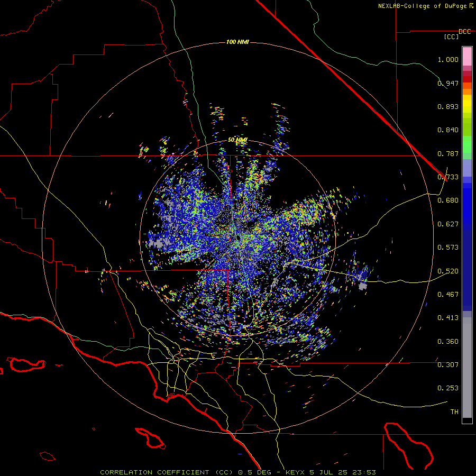Click the 0.680 value on color scale
This screenshot has width=476, height=476.
448,200
